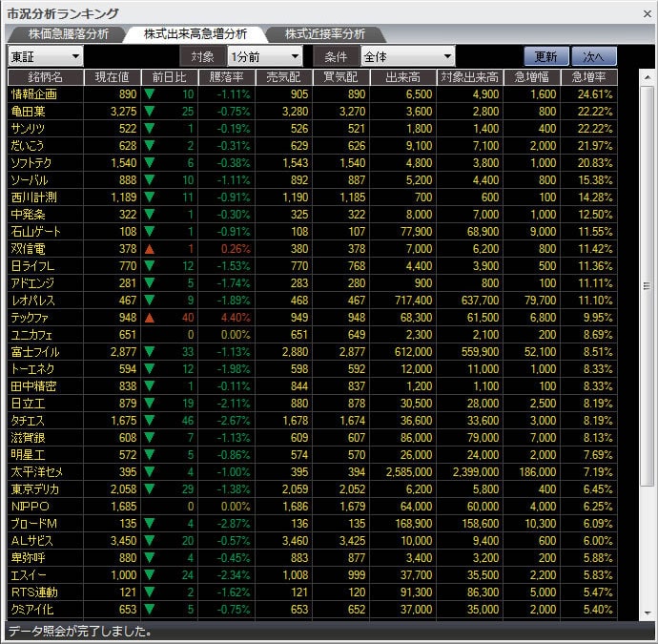Click the 次へ next button
The height and width of the screenshot is (644, 658).
point(594,56)
